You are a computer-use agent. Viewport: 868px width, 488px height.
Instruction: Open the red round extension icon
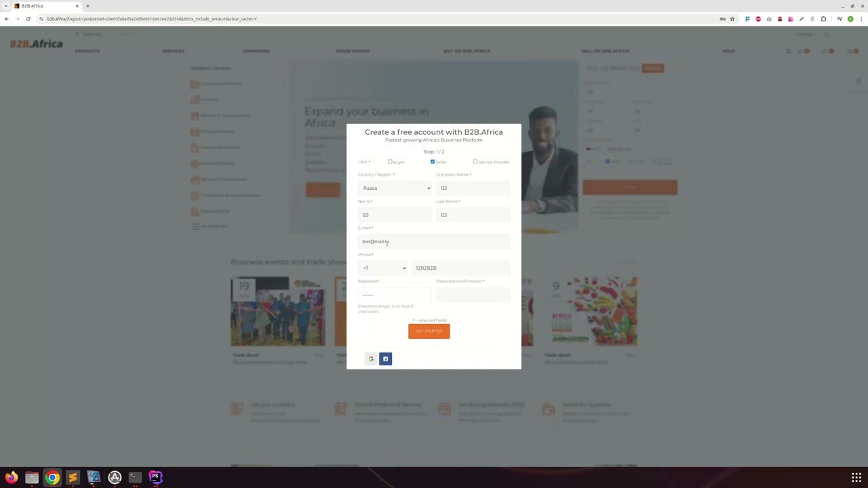[x=758, y=19]
